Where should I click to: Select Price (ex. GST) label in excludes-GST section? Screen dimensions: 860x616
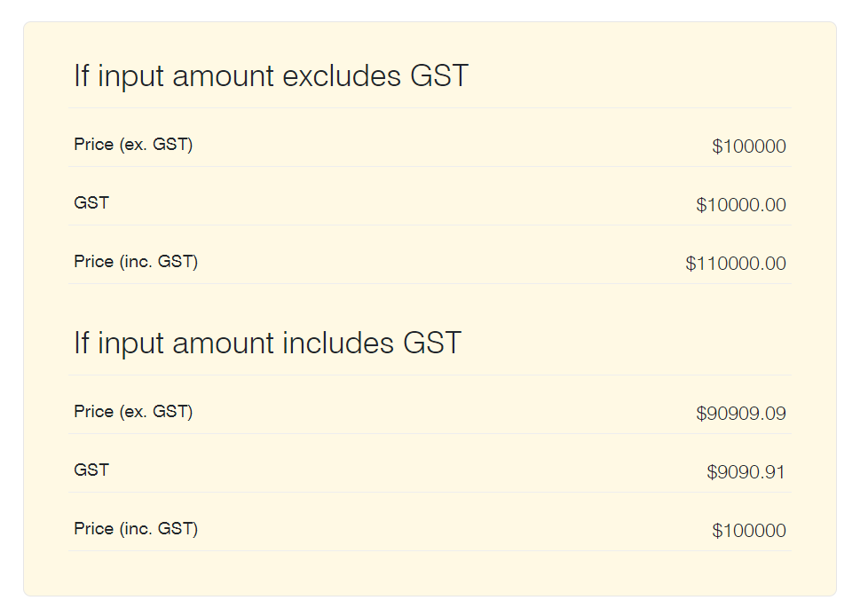133,145
